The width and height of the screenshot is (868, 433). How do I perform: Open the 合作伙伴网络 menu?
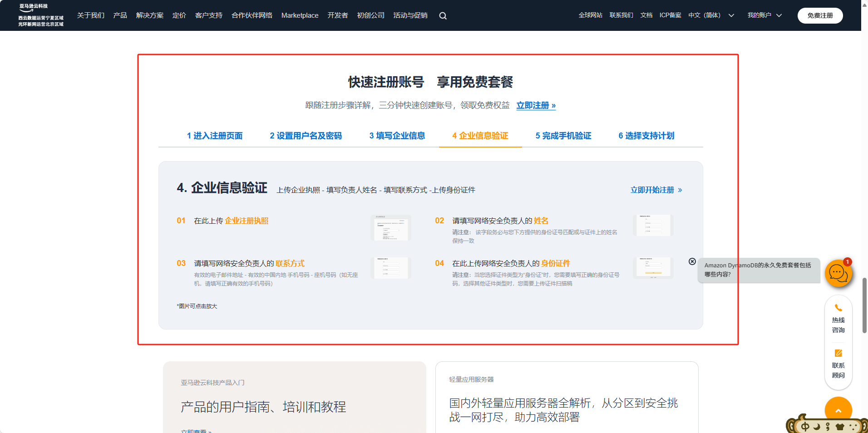252,15
